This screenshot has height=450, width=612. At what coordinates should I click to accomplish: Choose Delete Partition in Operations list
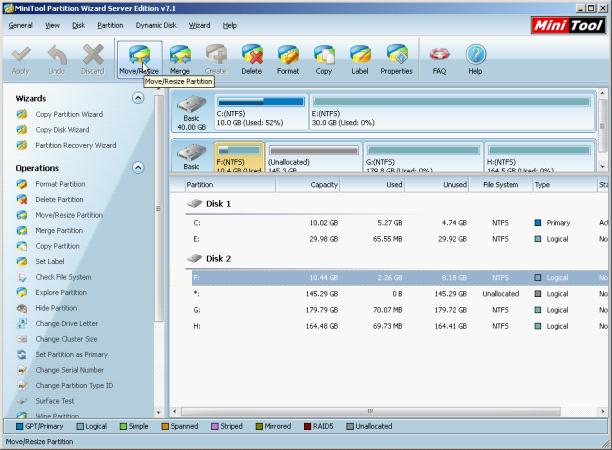tap(59, 199)
